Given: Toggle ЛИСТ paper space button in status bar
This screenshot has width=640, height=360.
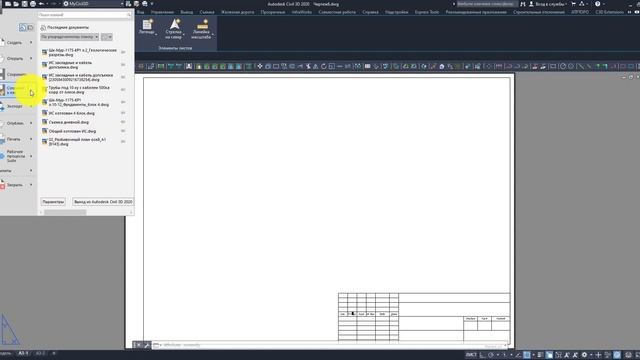Looking at the screenshot, I should 471,355.
